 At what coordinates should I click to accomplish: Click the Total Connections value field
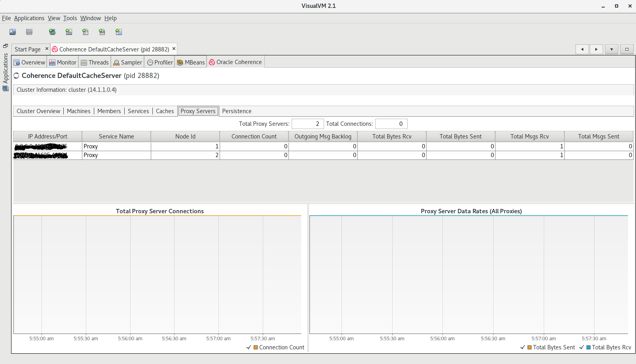coord(391,124)
